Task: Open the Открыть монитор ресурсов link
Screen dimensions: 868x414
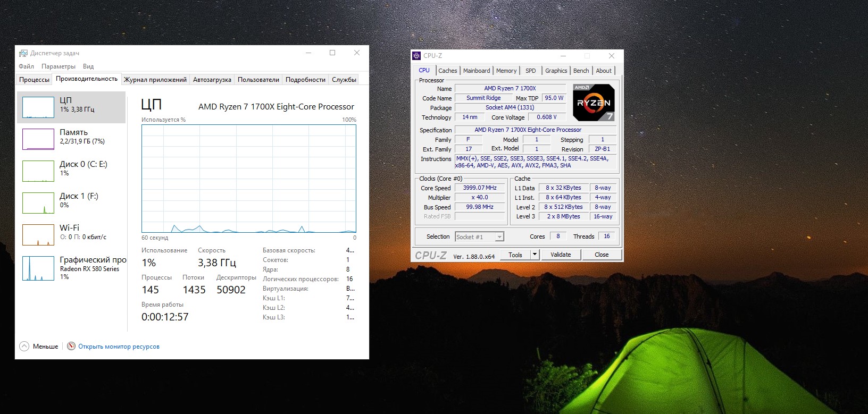Action: (x=119, y=347)
